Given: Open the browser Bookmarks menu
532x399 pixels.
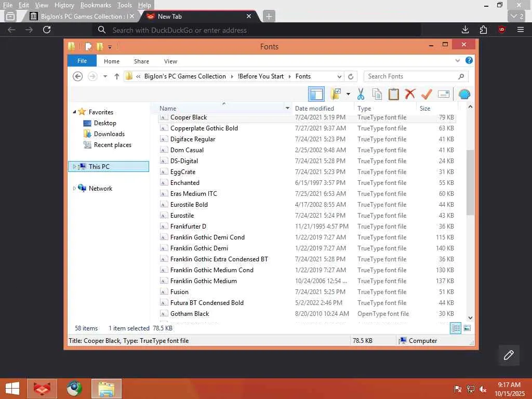Looking at the screenshot, I should pyautogui.click(x=96, y=5).
